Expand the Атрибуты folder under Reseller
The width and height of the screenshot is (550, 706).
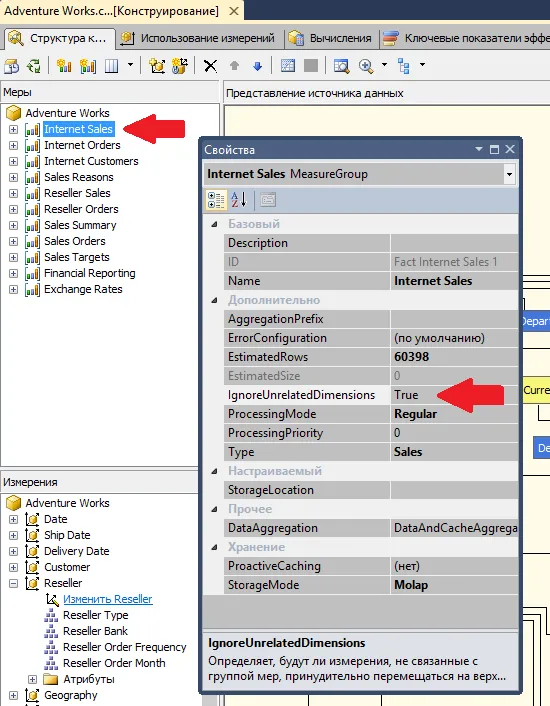tap(32, 679)
